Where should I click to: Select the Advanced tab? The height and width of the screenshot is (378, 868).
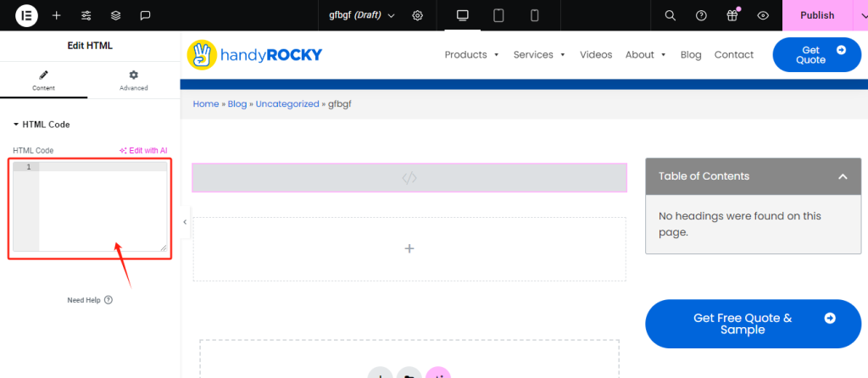click(x=133, y=80)
